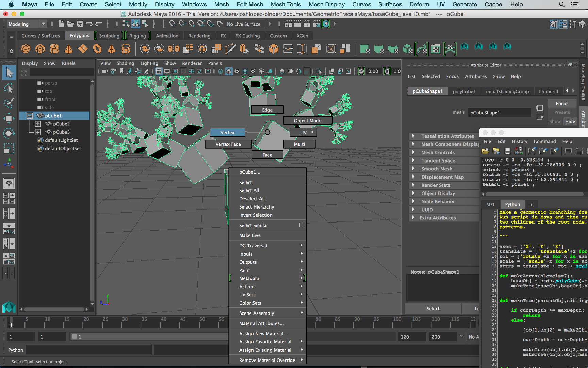Screen dimensions: 588x368
Task: Click the Select button below the Notes
Action: point(433,309)
